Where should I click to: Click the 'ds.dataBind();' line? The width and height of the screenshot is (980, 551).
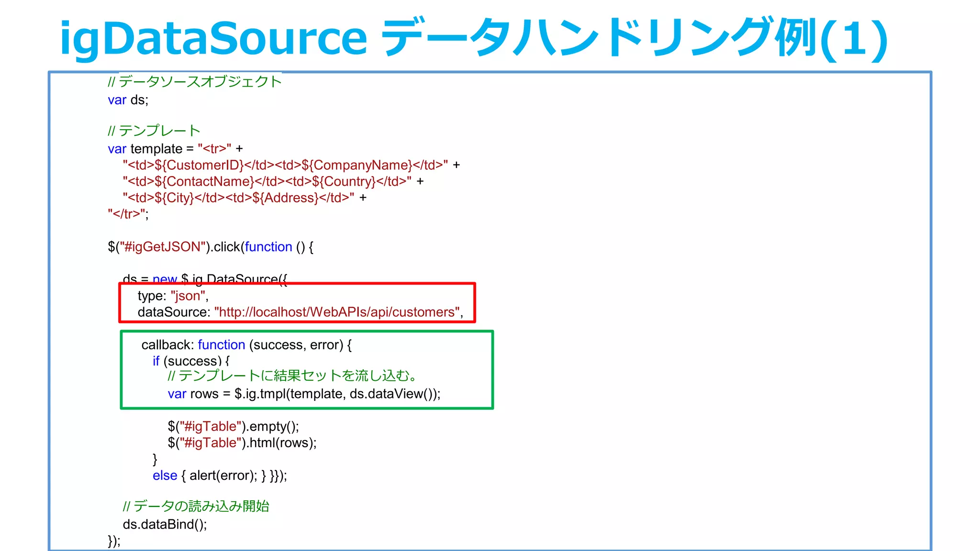[165, 524]
